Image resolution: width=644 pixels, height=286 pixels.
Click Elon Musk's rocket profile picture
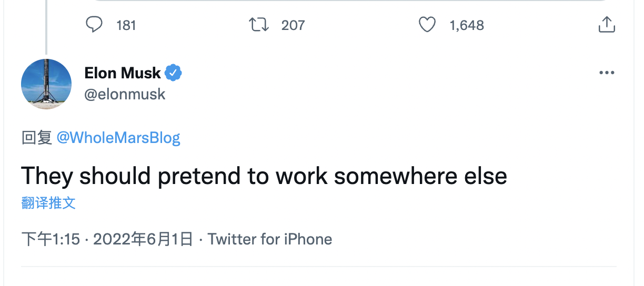click(x=46, y=84)
